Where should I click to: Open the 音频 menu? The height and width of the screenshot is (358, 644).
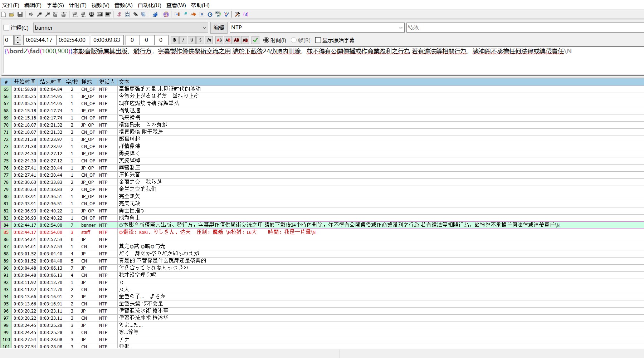click(x=123, y=5)
